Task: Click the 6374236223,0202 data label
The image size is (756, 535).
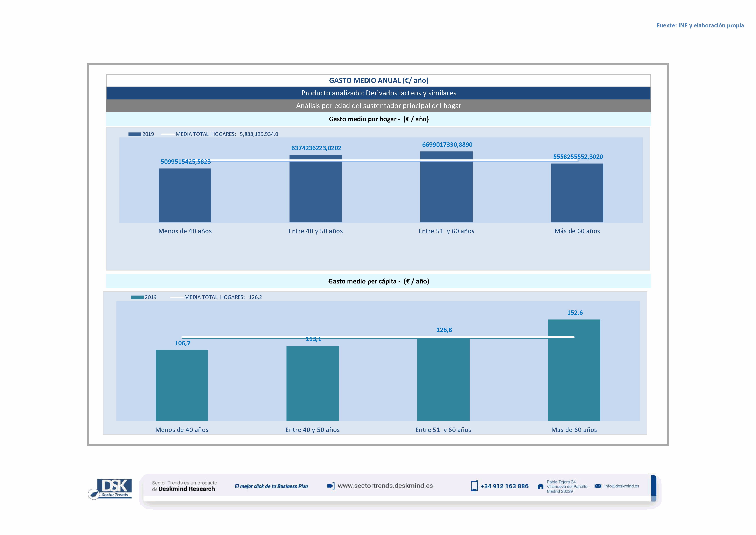Action: (x=316, y=148)
